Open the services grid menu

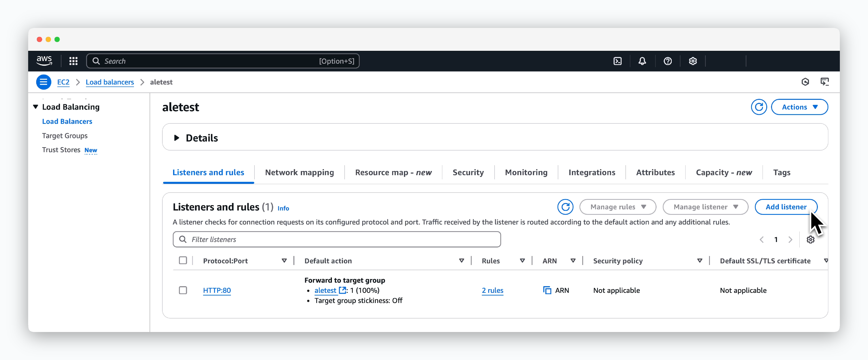(x=73, y=61)
